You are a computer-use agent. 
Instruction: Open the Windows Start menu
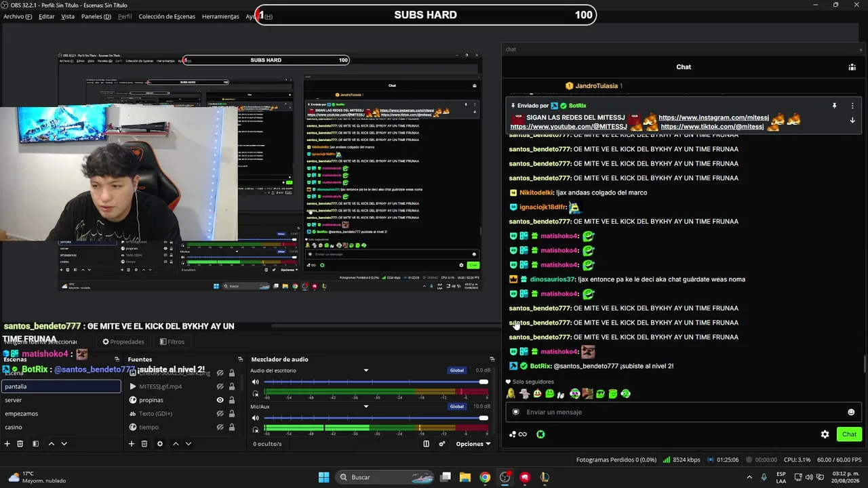323,477
